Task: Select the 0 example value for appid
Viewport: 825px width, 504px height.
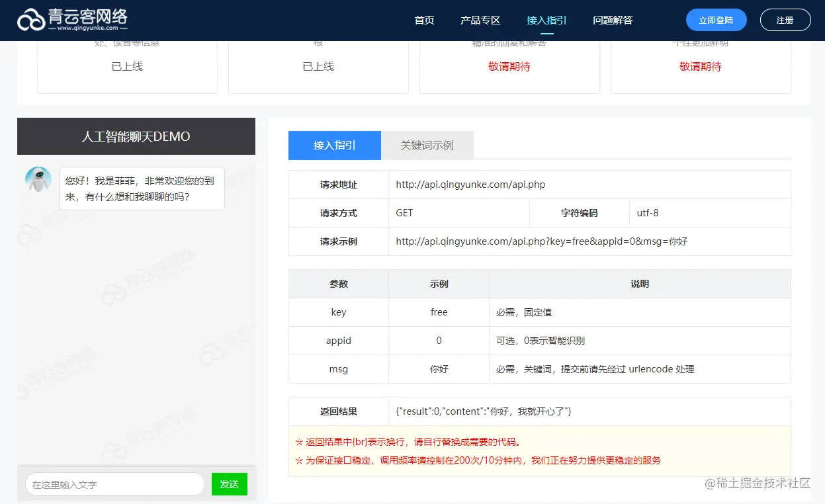Action: 439,341
